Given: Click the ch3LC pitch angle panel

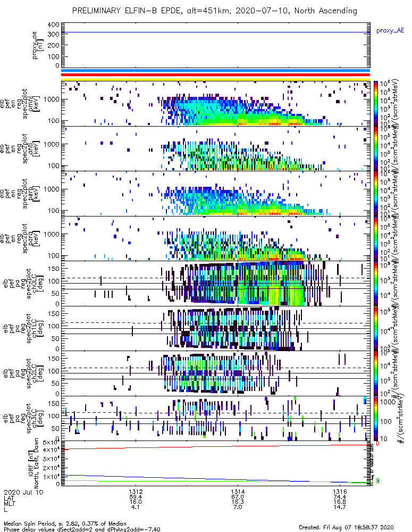Looking at the screenshot, I should click(216, 418).
